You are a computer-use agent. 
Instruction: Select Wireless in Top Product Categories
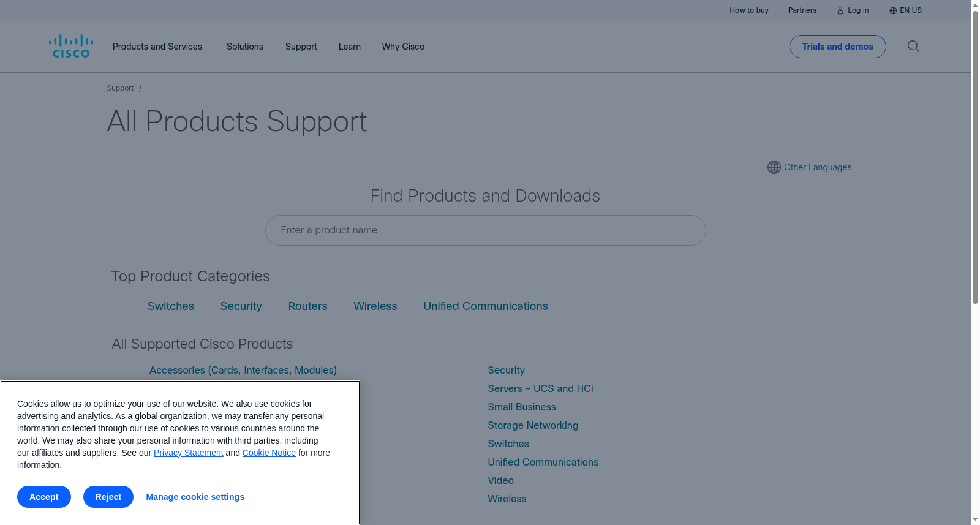click(375, 306)
